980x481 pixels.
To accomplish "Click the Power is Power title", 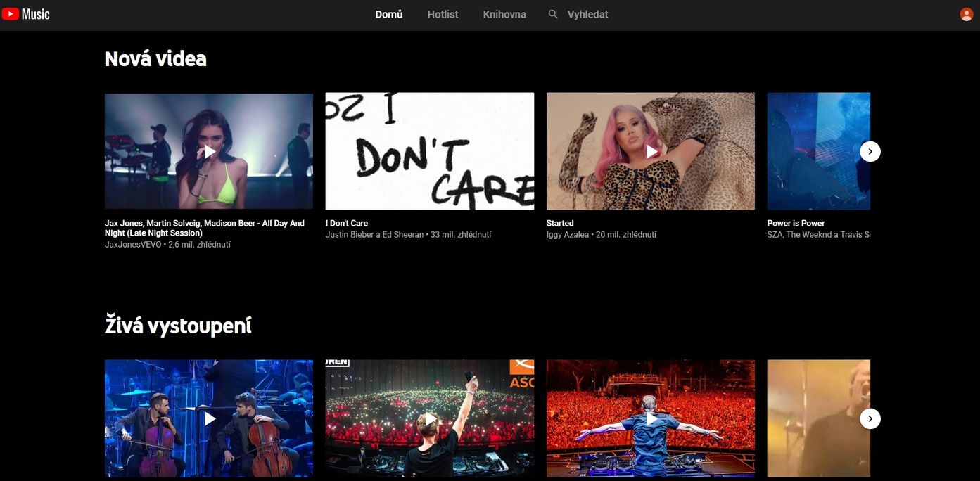I will [796, 223].
